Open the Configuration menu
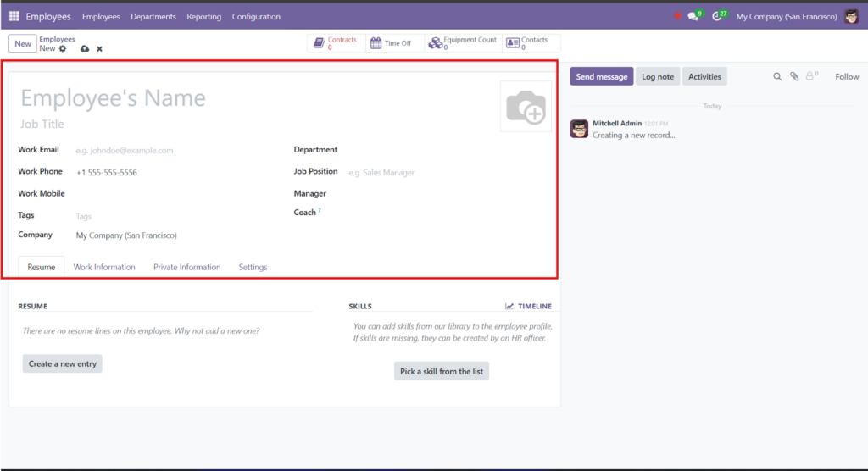The width and height of the screenshot is (868, 471). pyautogui.click(x=256, y=17)
